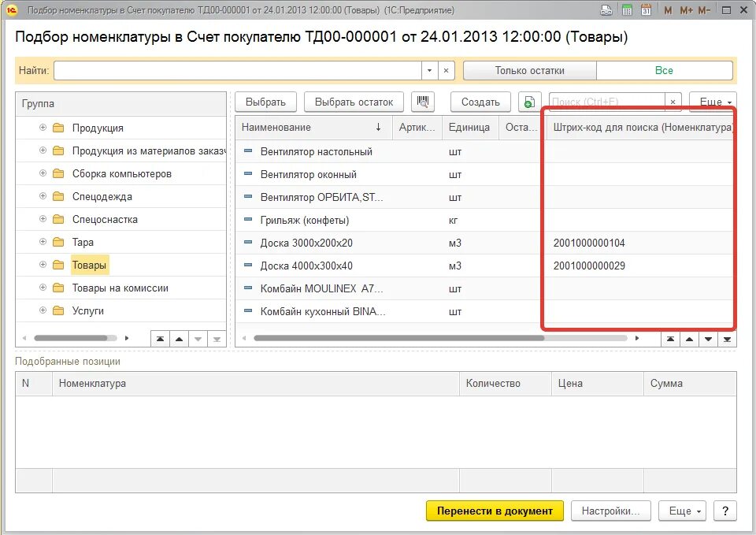Expand the Тара group

click(x=43, y=241)
